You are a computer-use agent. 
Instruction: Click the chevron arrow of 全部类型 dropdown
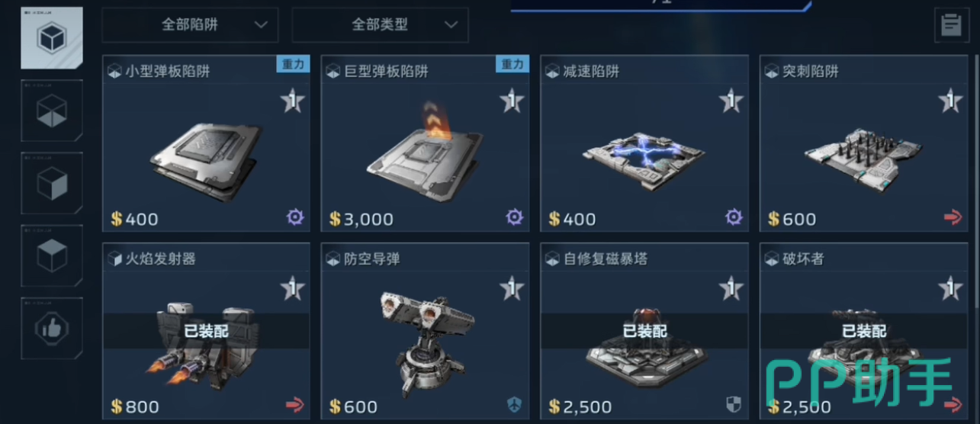click(x=451, y=24)
